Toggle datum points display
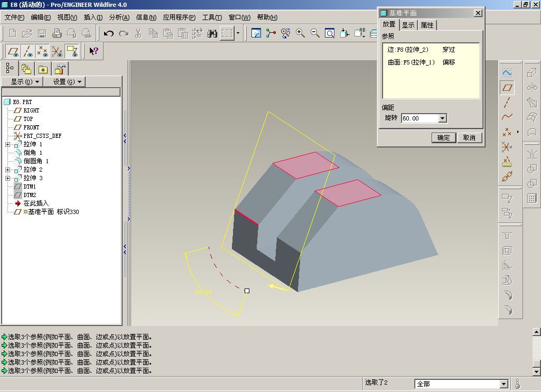 point(42,51)
